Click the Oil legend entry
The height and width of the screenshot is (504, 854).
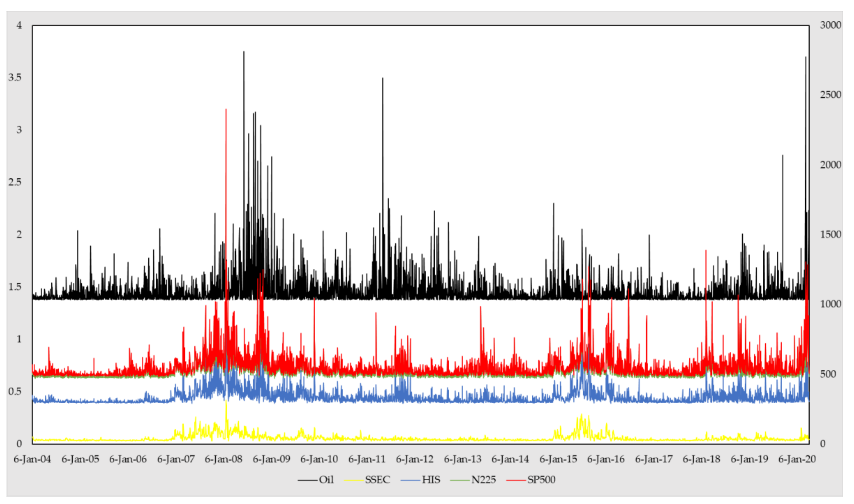coord(316,480)
